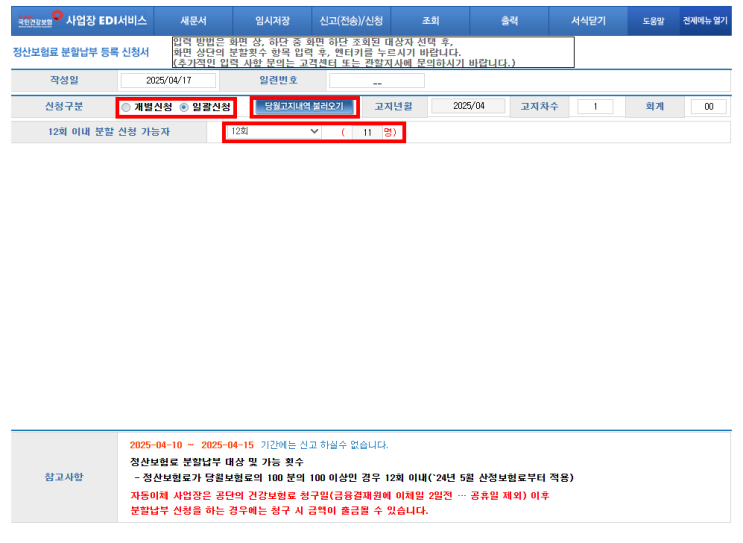Expand the 12회 installment count dropdown
Viewport: 743px width, 543px height.
[x=273, y=132]
